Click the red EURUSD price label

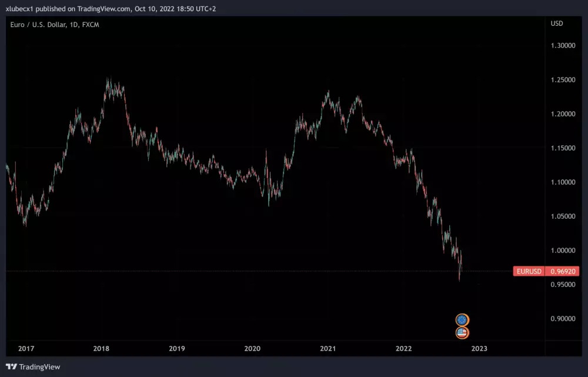[x=528, y=271]
